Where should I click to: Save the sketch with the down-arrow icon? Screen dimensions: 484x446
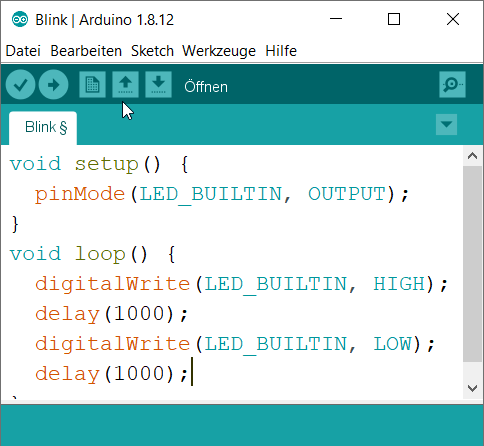158,85
